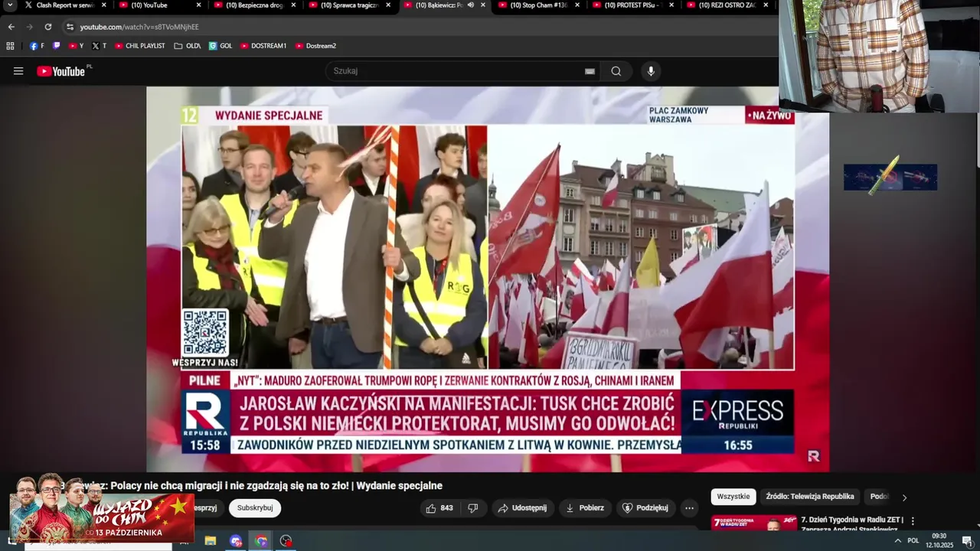Click the knife image overlay
This screenshot has height=551, width=980.
click(890, 176)
